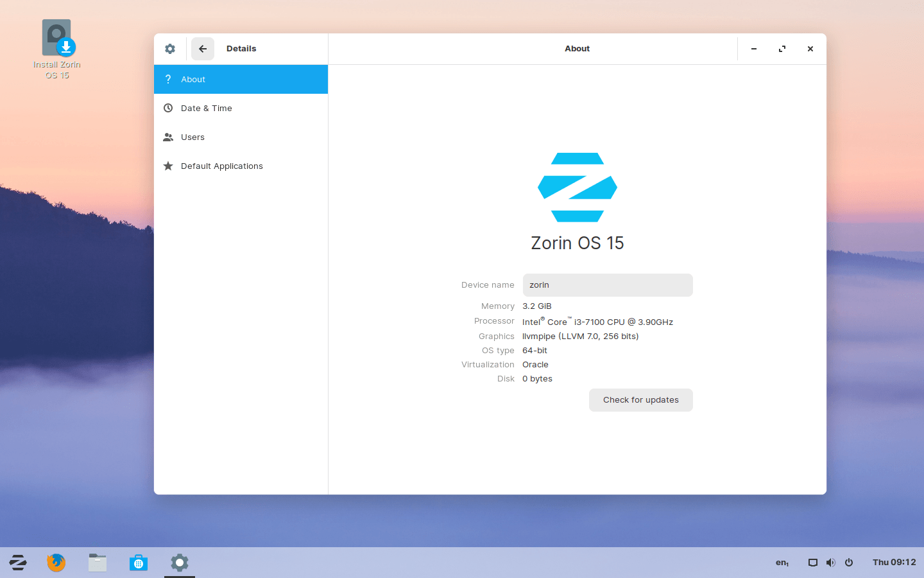Go back using the arrow in Details header
The width and height of the screenshot is (924, 578).
pyautogui.click(x=203, y=48)
